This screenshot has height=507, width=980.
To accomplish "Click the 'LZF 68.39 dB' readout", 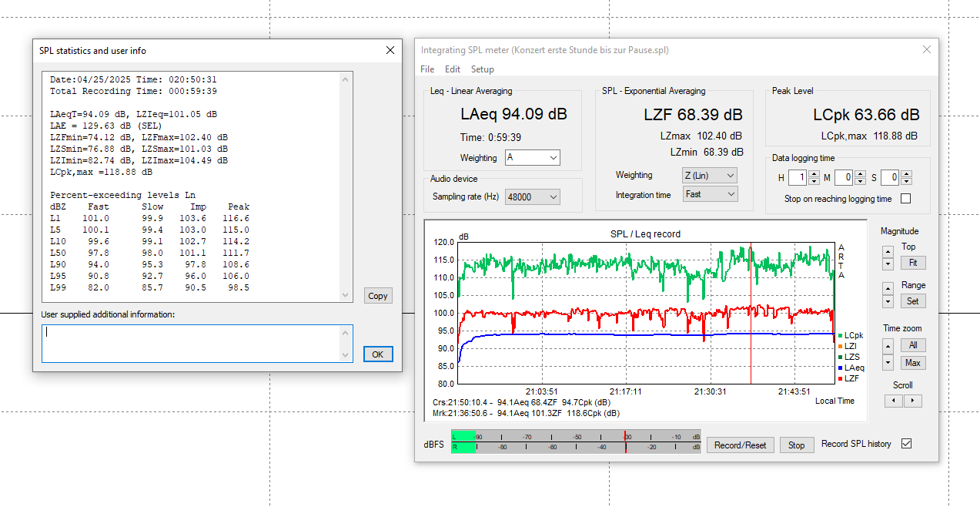I will (x=694, y=115).
